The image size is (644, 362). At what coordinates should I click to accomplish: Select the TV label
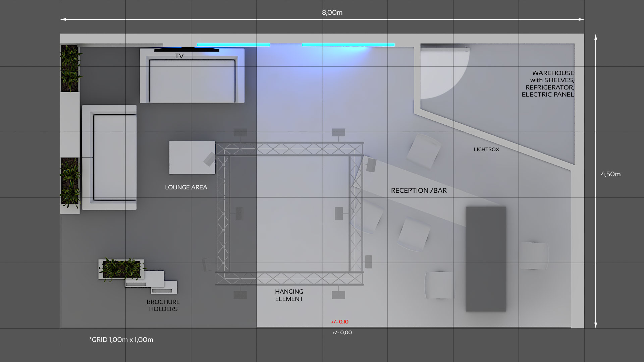coord(179,56)
